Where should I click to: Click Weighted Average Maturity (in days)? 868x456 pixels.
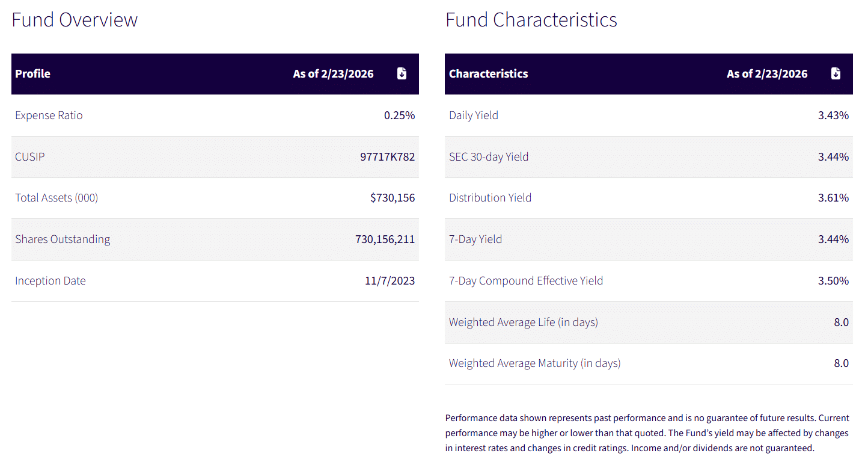tap(535, 363)
